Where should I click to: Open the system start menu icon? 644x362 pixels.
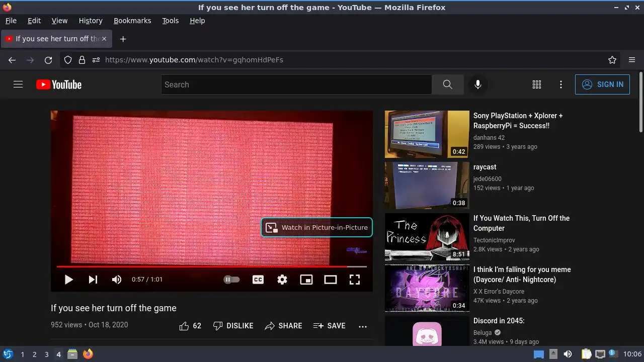(8, 354)
